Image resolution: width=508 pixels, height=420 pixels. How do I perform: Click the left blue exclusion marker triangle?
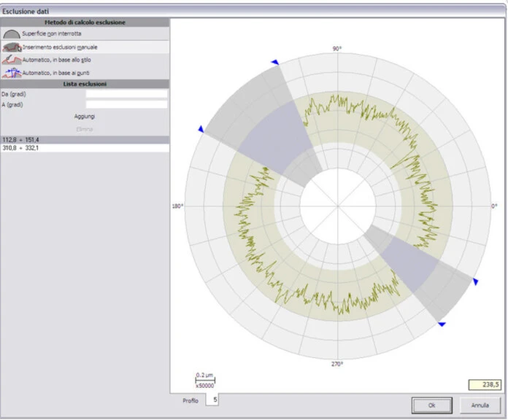coord(201,129)
